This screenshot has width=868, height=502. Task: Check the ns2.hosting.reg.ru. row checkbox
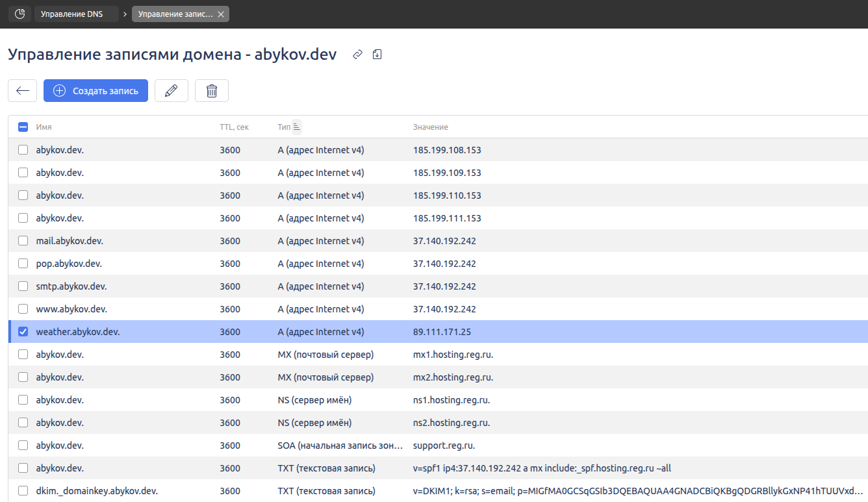tap(23, 423)
